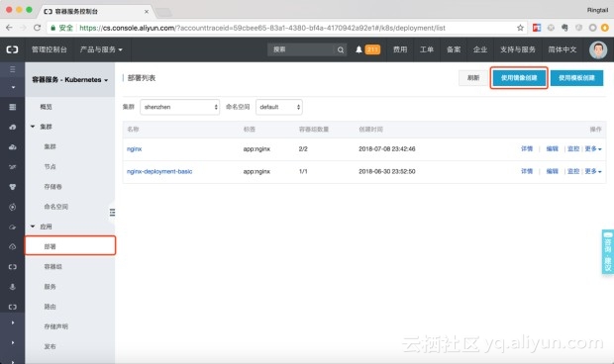Image resolution: width=614 pixels, height=364 pixels.
Task: Select 存储声明 in the sidebar
Action: click(56, 326)
